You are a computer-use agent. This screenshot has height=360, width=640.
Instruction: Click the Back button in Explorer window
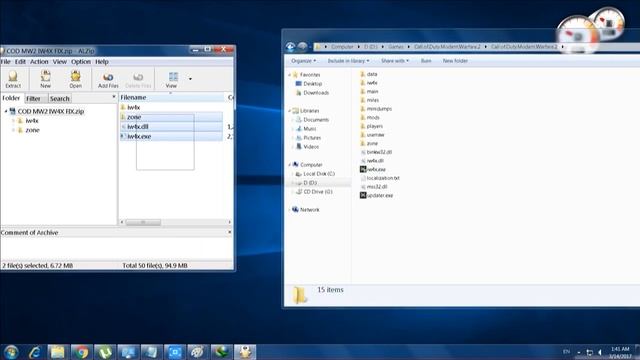[290, 47]
